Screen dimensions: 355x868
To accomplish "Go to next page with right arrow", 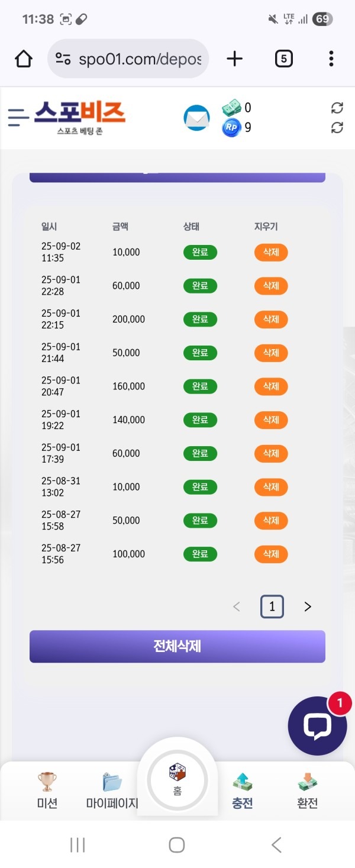I will 307,606.
